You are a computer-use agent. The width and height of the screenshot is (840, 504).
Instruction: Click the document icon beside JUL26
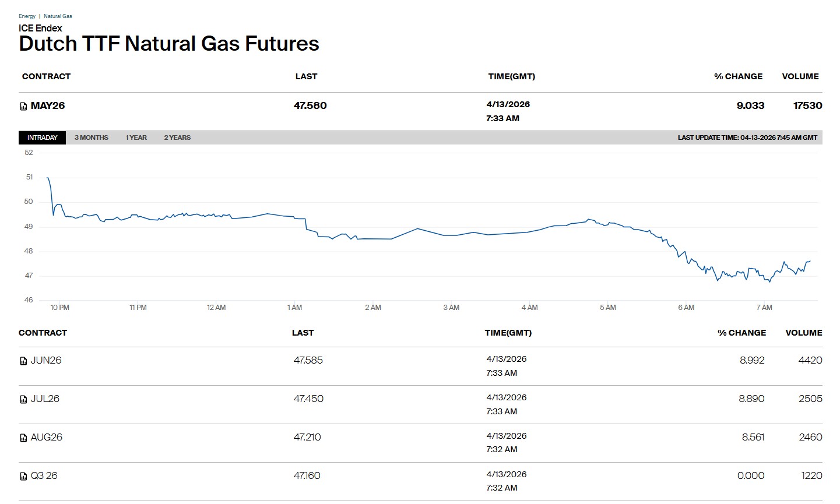click(23, 400)
